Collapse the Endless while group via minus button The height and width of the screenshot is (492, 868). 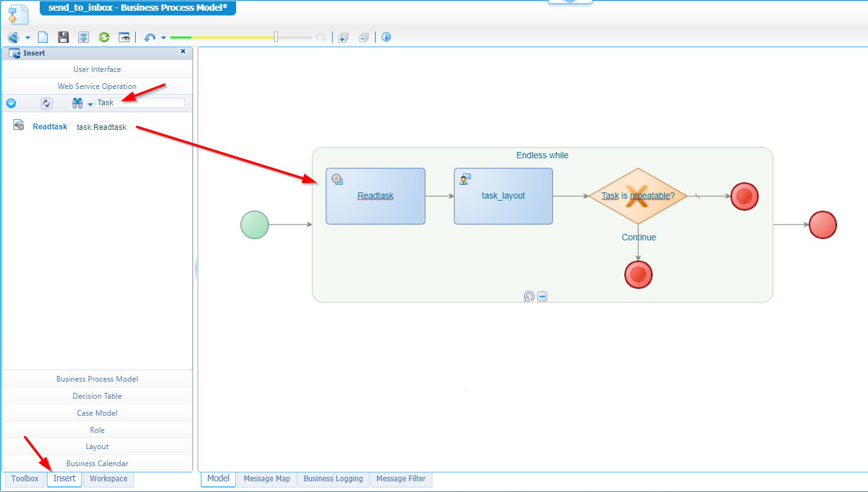[x=542, y=296]
